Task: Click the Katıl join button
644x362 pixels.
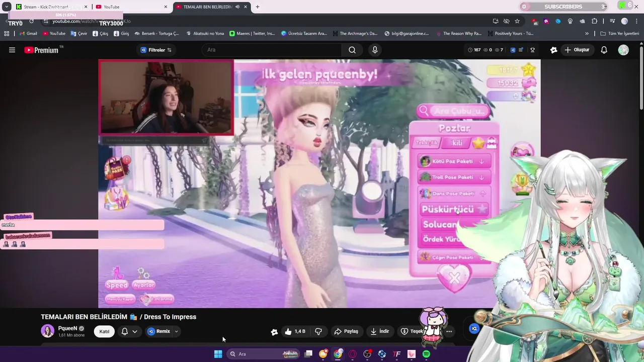Action: point(104,331)
